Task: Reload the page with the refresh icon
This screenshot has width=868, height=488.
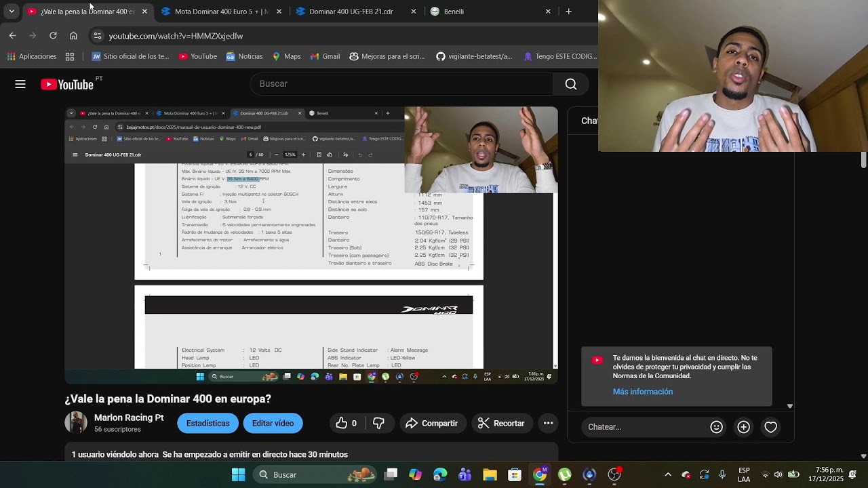Action: 53,36
